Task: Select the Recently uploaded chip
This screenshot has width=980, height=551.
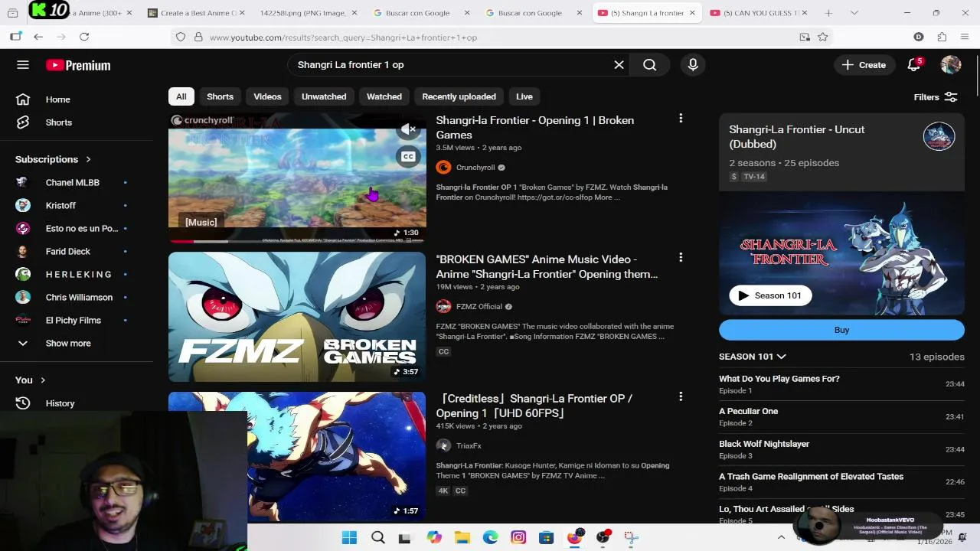Action: click(x=459, y=96)
